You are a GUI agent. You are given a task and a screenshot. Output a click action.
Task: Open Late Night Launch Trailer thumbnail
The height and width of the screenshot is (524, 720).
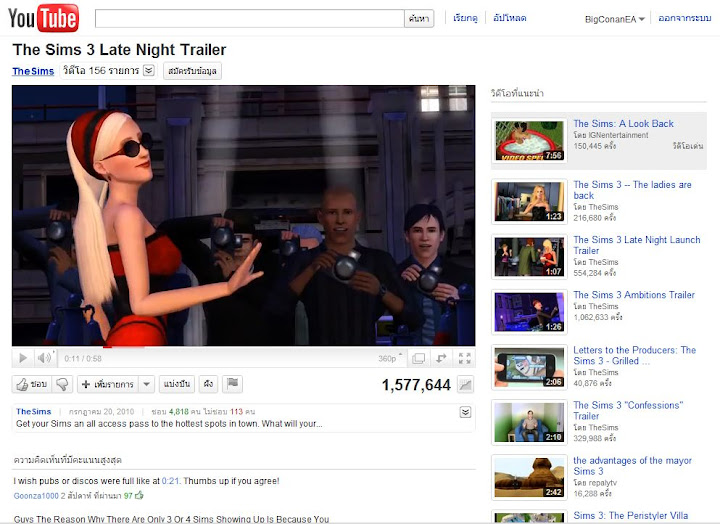point(529,256)
